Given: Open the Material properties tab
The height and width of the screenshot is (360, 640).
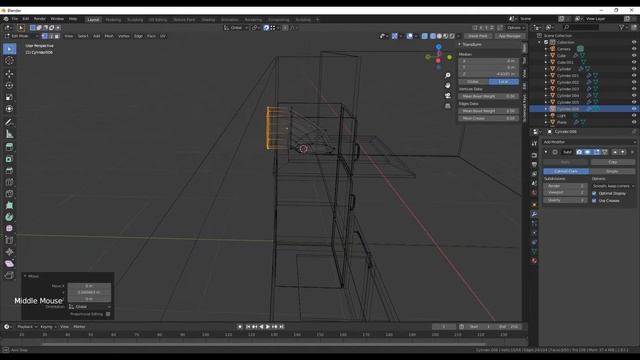Looking at the screenshot, I should [x=534, y=261].
